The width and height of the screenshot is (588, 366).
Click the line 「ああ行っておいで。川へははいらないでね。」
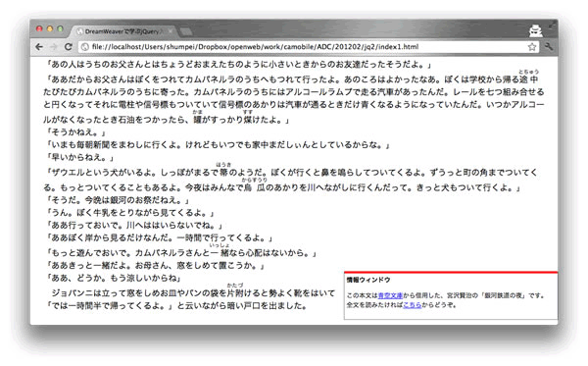[x=134, y=226]
